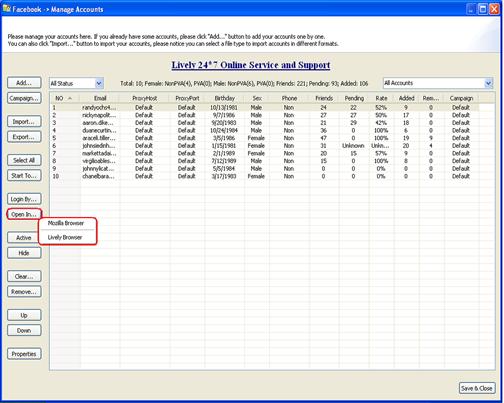Follow Lively 24*7 Online Service and Support link

click(x=251, y=65)
